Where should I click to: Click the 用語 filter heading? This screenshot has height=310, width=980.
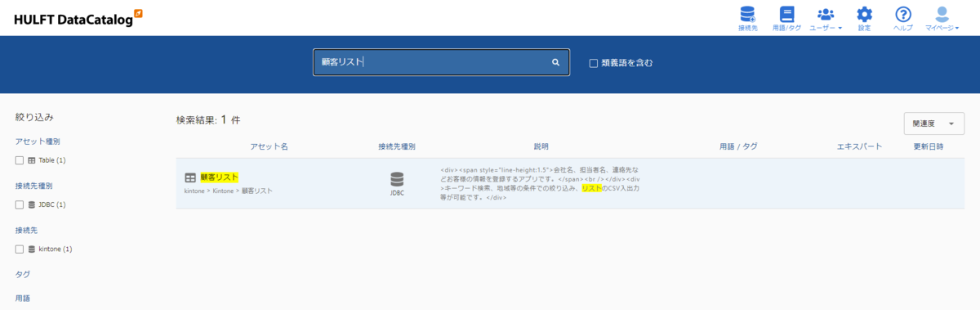point(22,299)
